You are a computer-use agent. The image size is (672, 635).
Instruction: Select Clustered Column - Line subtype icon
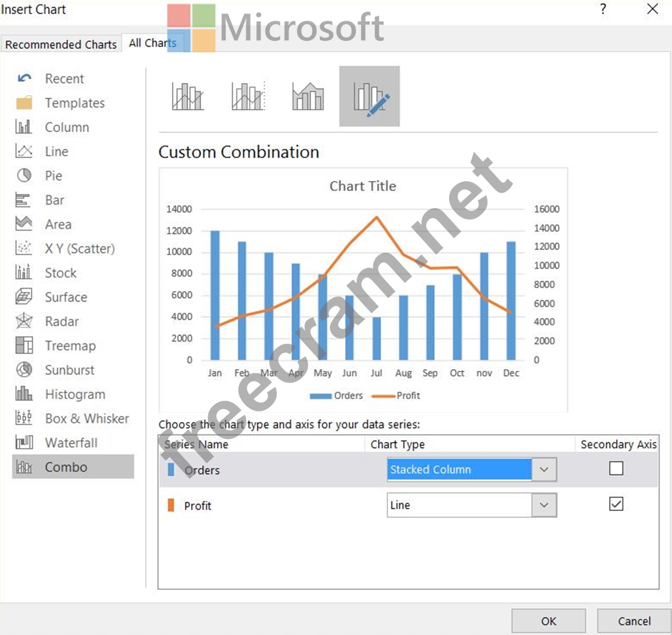(188, 96)
